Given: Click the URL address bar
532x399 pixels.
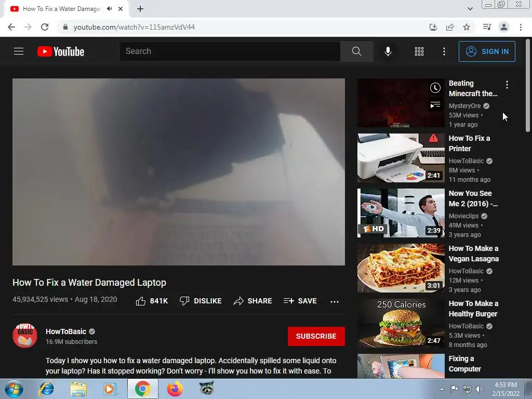Looking at the screenshot, I should point(237,27).
